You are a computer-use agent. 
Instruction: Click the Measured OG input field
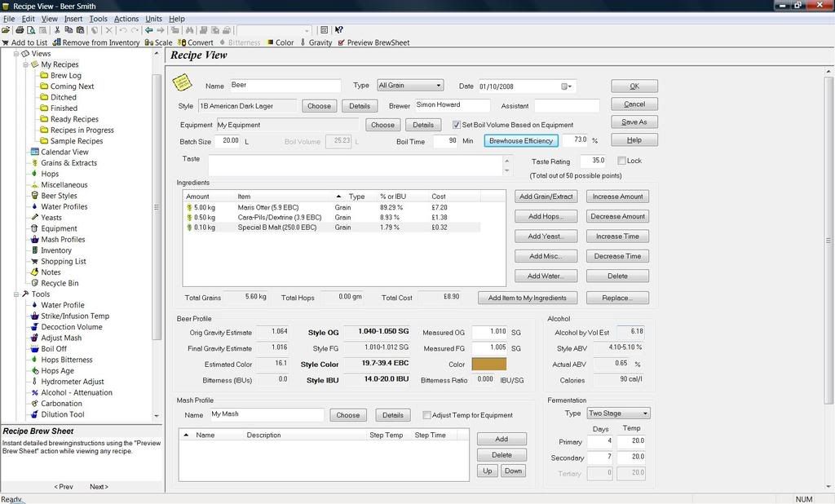pyautogui.click(x=489, y=332)
